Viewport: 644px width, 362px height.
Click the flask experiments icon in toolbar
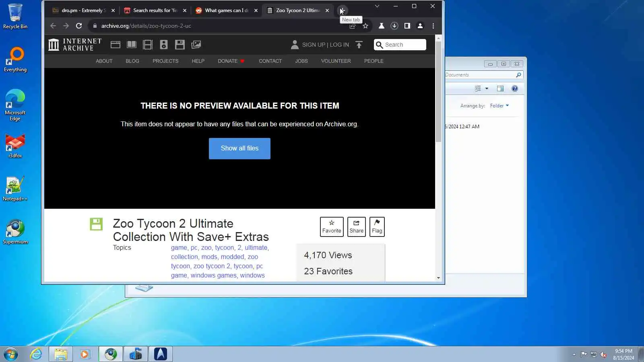click(382, 26)
